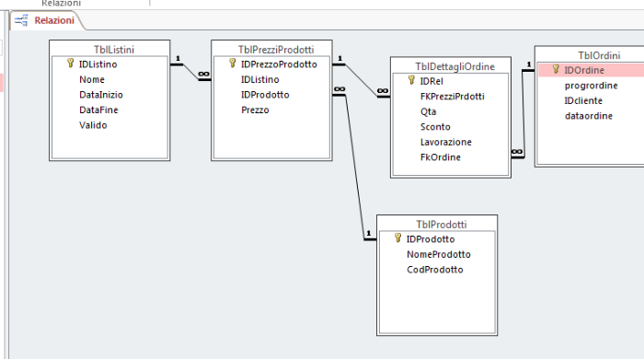Viewport: 644px width, 359px height.
Task: Select the TblPrezziProdotti table header
Action: pyautogui.click(x=271, y=50)
